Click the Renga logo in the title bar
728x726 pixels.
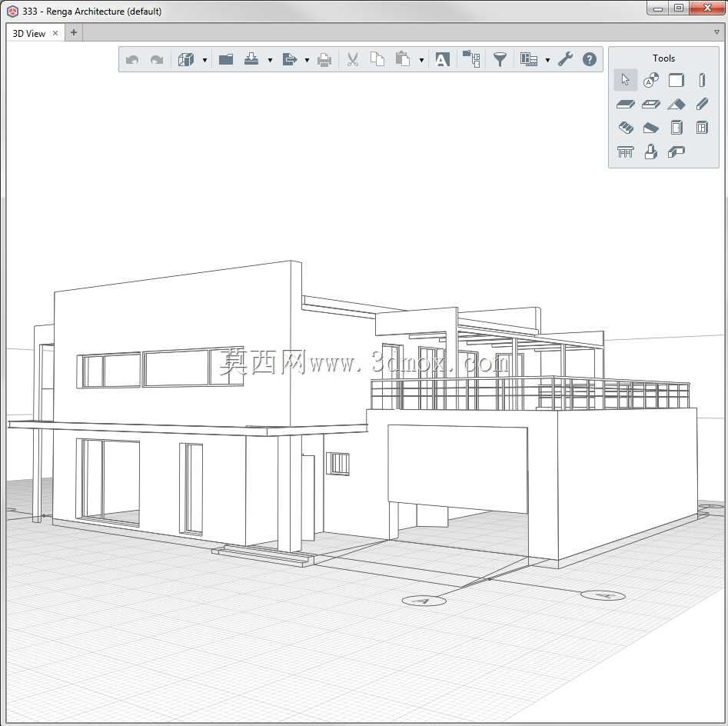[12, 11]
